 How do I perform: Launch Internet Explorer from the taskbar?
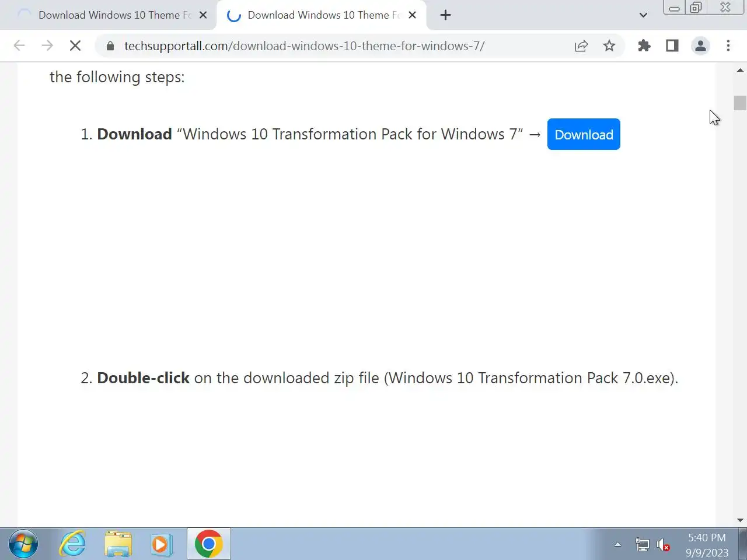[73, 544]
